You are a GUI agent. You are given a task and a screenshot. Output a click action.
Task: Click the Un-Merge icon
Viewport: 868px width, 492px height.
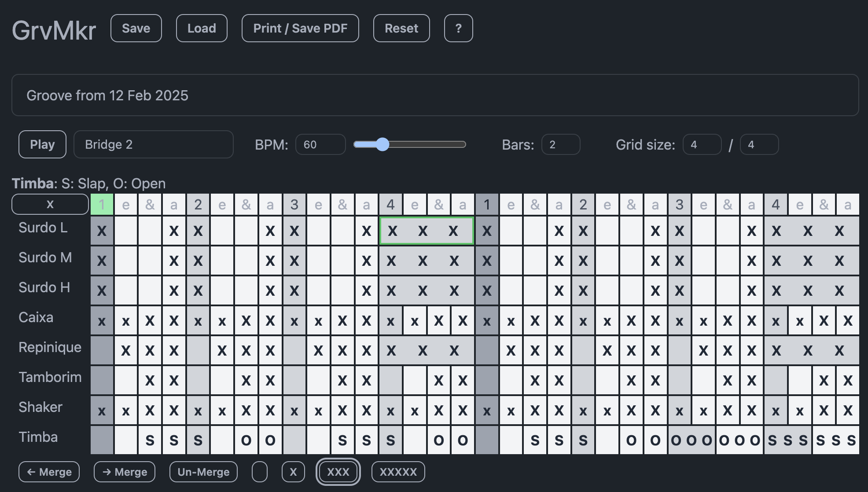pos(203,472)
